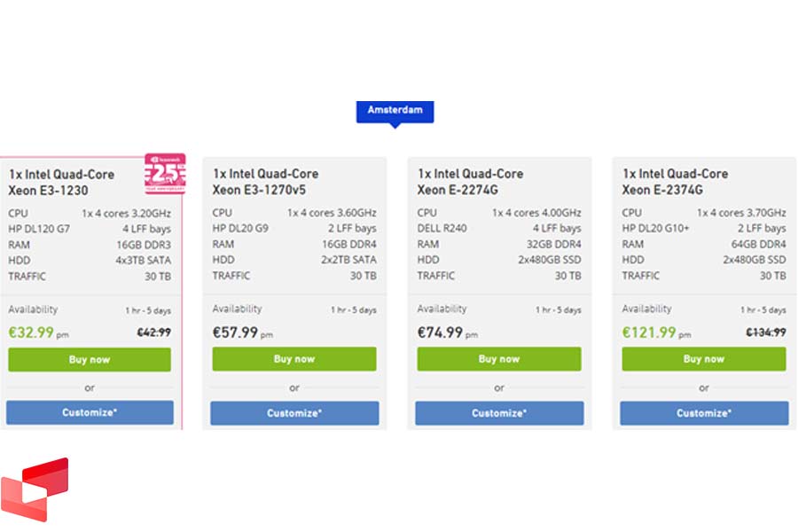Image resolution: width=798 pixels, height=532 pixels.
Task: Click the €74.99 monthly price
Action: click(x=440, y=332)
